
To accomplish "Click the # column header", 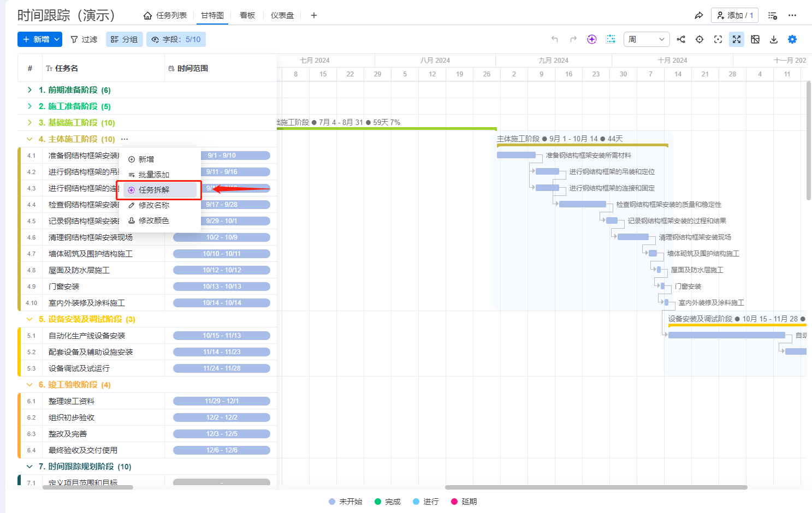I will point(30,68).
